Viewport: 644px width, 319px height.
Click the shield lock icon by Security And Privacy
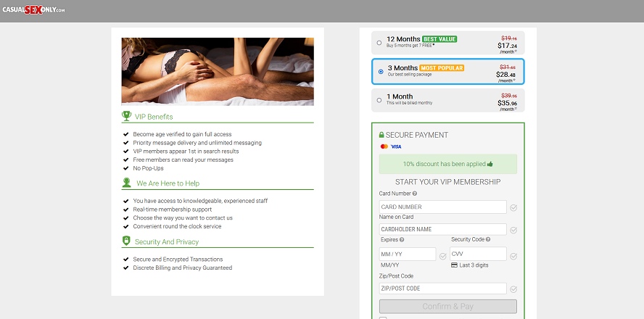coord(126,241)
